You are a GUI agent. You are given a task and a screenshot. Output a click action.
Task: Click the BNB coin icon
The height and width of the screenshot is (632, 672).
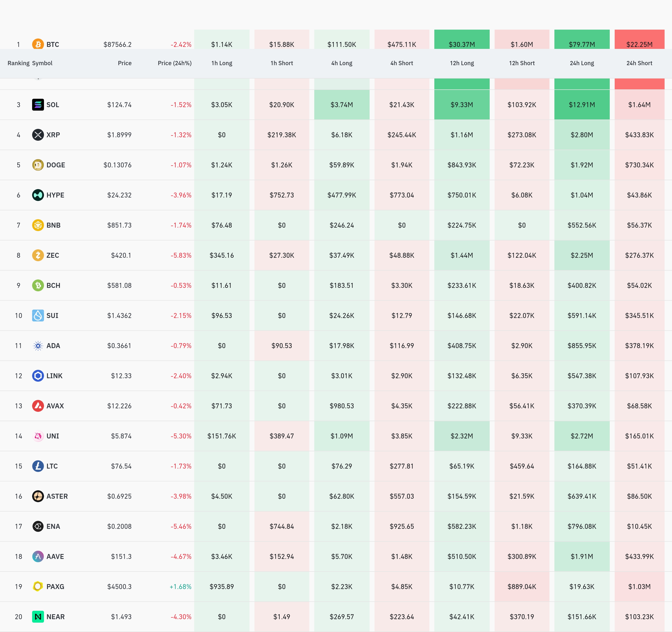click(38, 225)
